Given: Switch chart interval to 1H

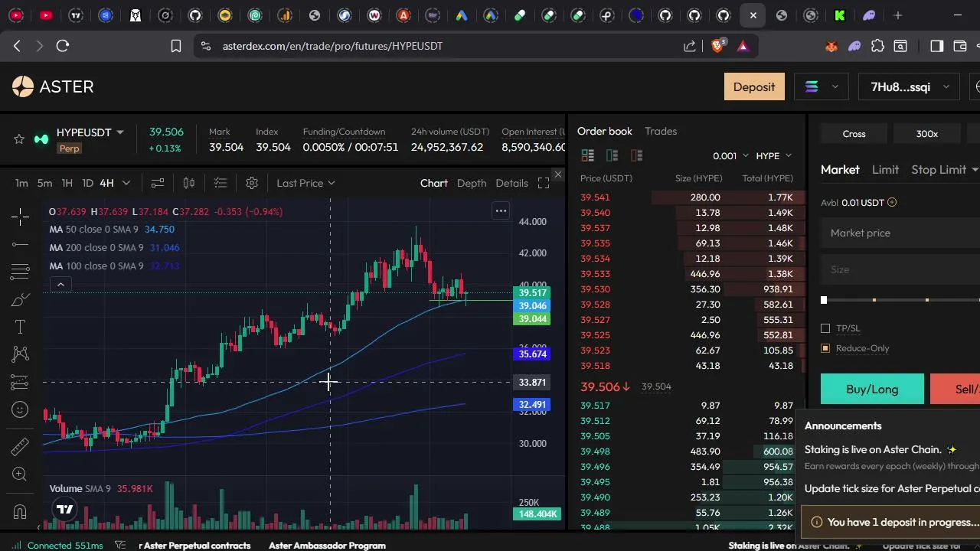Looking at the screenshot, I should pyautogui.click(x=67, y=183).
